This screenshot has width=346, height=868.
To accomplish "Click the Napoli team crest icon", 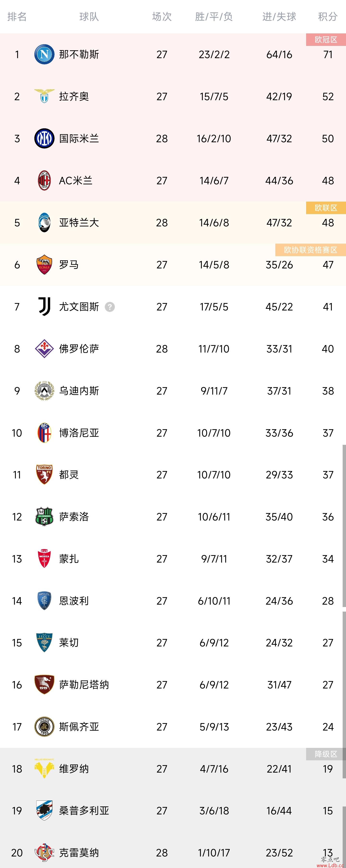I will (x=44, y=54).
